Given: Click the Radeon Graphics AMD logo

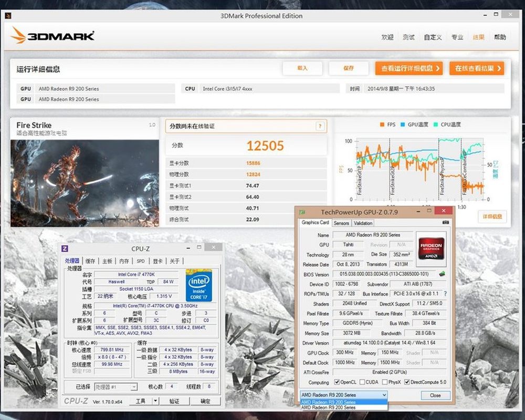Looking at the screenshot, I should pyautogui.click(x=431, y=248).
